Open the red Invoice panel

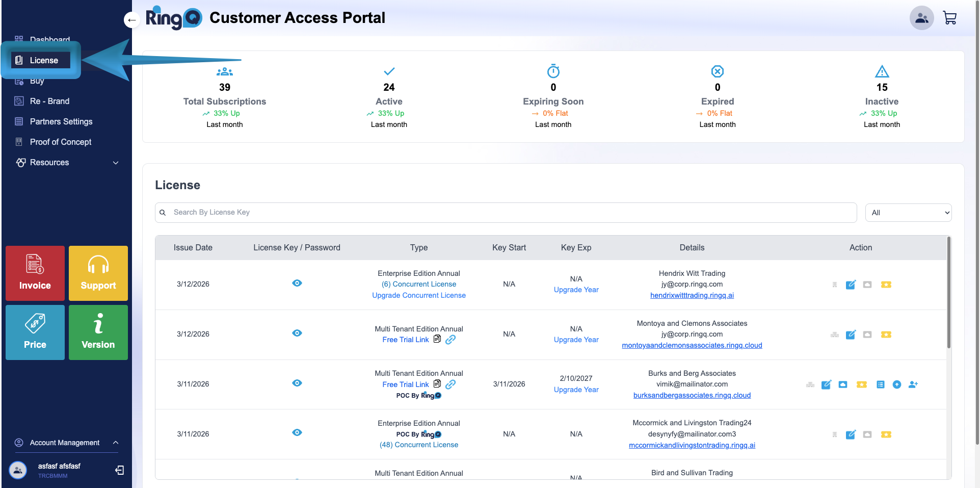(x=35, y=273)
